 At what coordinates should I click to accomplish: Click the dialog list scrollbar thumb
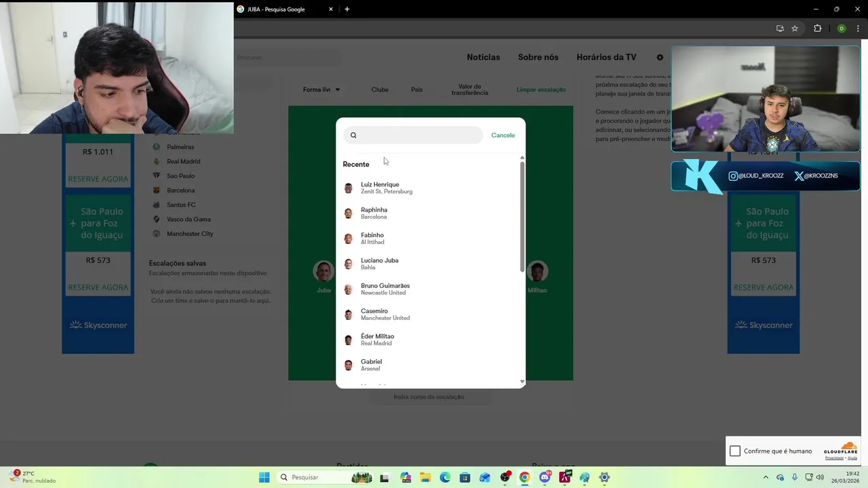[x=522, y=217]
